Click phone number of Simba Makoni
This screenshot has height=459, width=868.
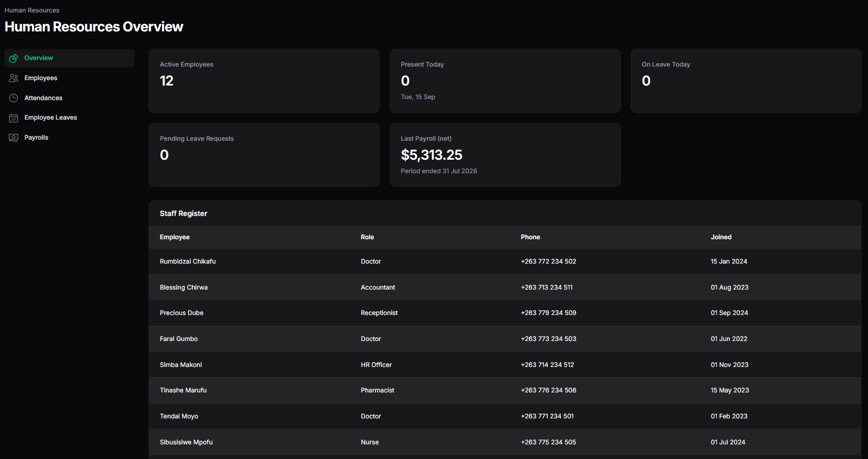pos(547,365)
